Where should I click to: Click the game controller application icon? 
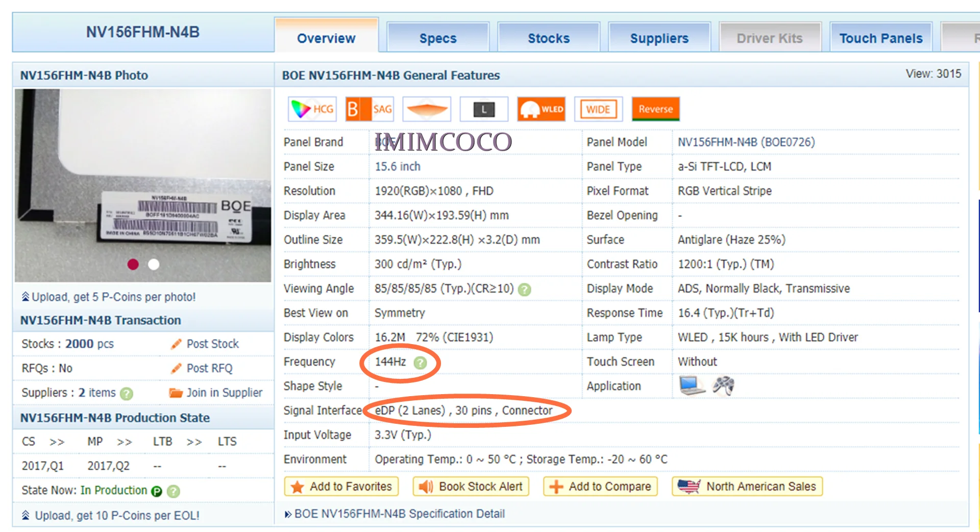[x=723, y=385]
